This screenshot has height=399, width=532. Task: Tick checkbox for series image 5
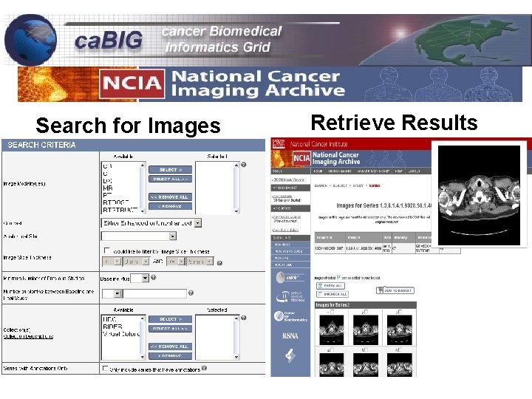(366, 349)
